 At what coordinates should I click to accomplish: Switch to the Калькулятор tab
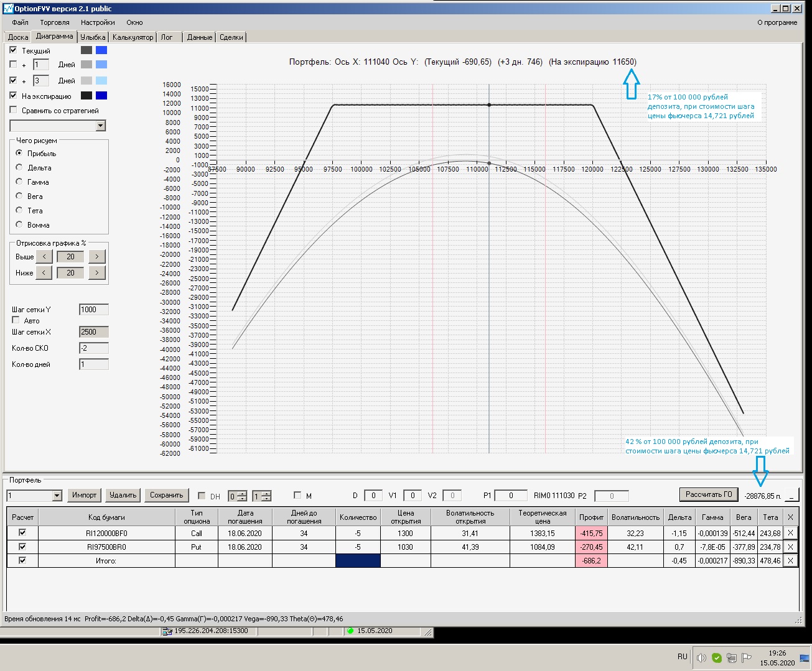pos(133,37)
